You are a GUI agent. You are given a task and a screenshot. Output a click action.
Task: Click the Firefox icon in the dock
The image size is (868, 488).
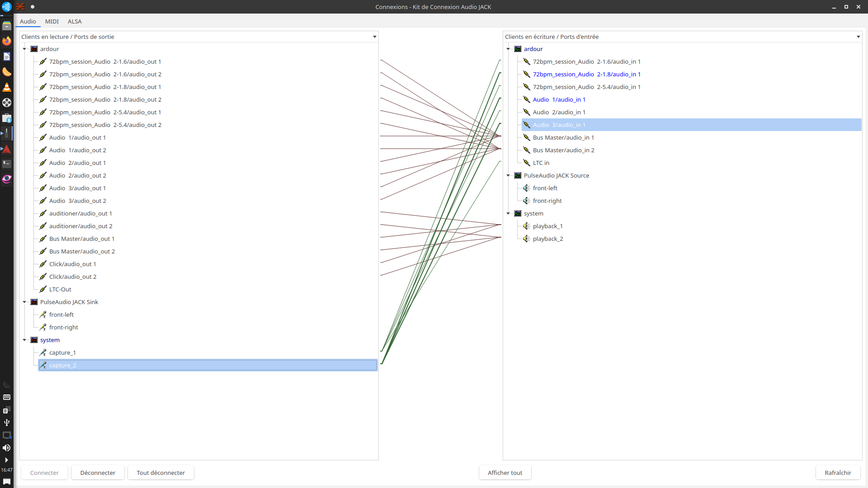pos(7,41)
